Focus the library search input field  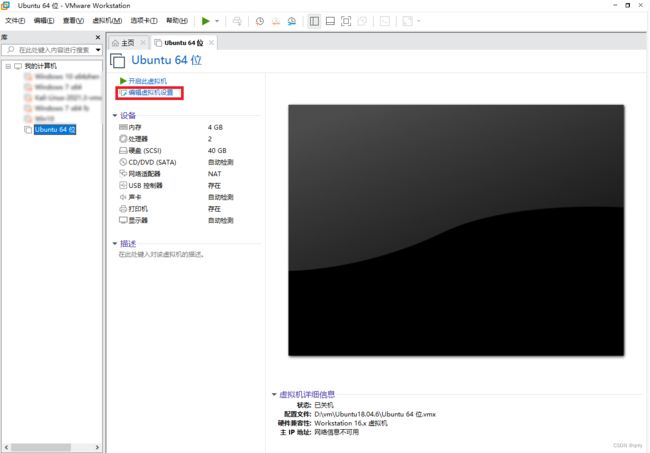pyautogui.click(x=54, y=50)
